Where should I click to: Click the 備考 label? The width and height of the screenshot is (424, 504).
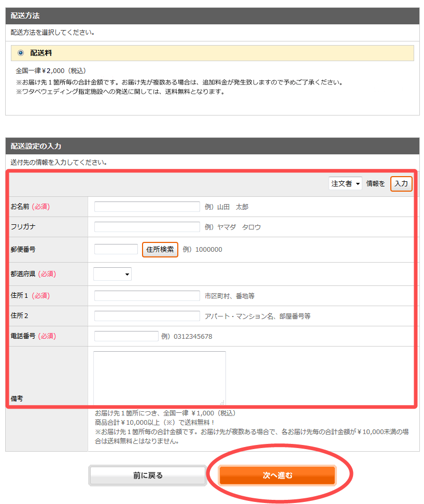[x=17, y=398]
